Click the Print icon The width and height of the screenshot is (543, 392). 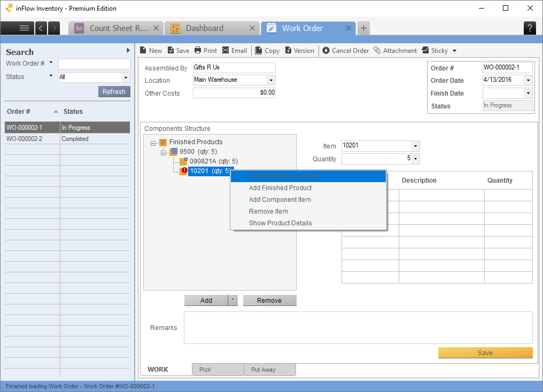point(198,51)
